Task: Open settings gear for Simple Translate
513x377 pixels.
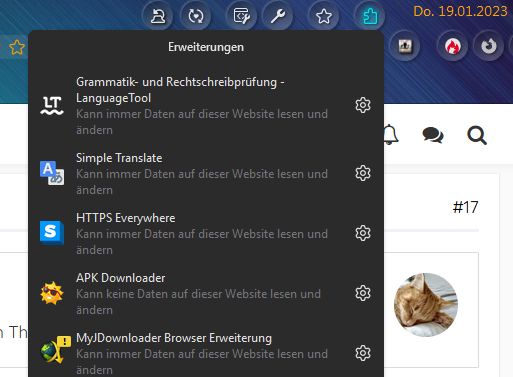Action: (x=363, y=173)
